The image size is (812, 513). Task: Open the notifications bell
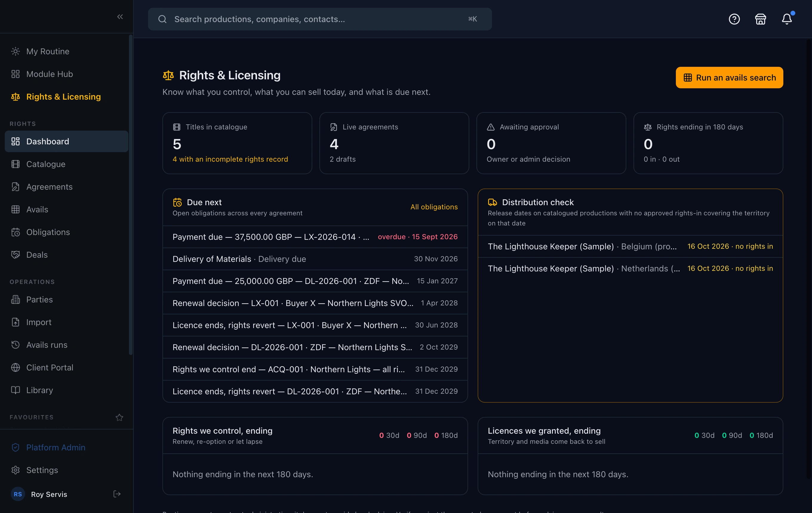(787, 19)
